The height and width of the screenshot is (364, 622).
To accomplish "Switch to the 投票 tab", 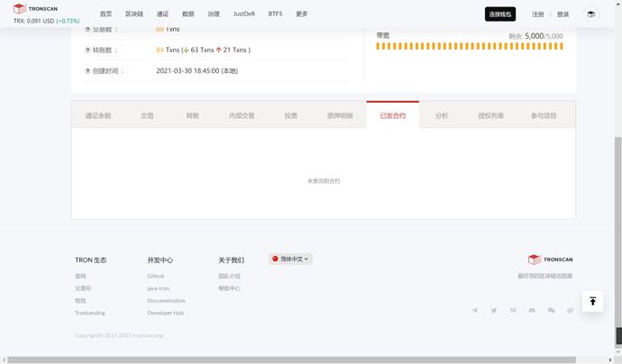I will 291,115.
